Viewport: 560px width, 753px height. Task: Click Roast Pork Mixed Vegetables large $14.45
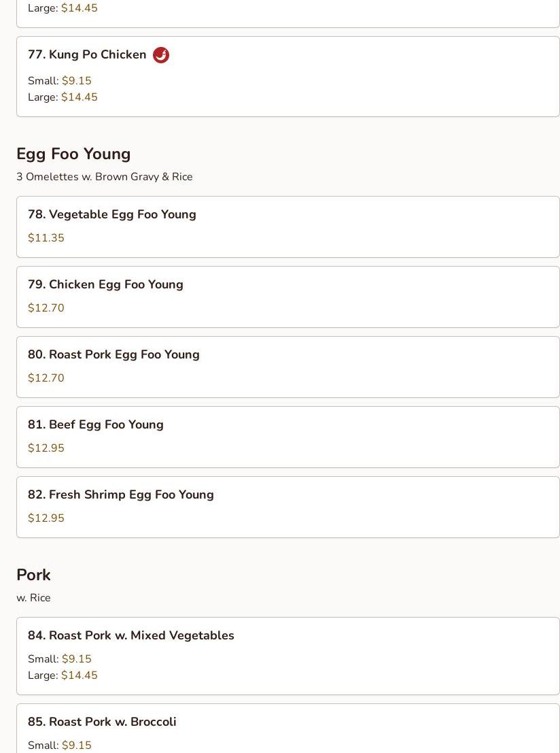pos(79,675)
